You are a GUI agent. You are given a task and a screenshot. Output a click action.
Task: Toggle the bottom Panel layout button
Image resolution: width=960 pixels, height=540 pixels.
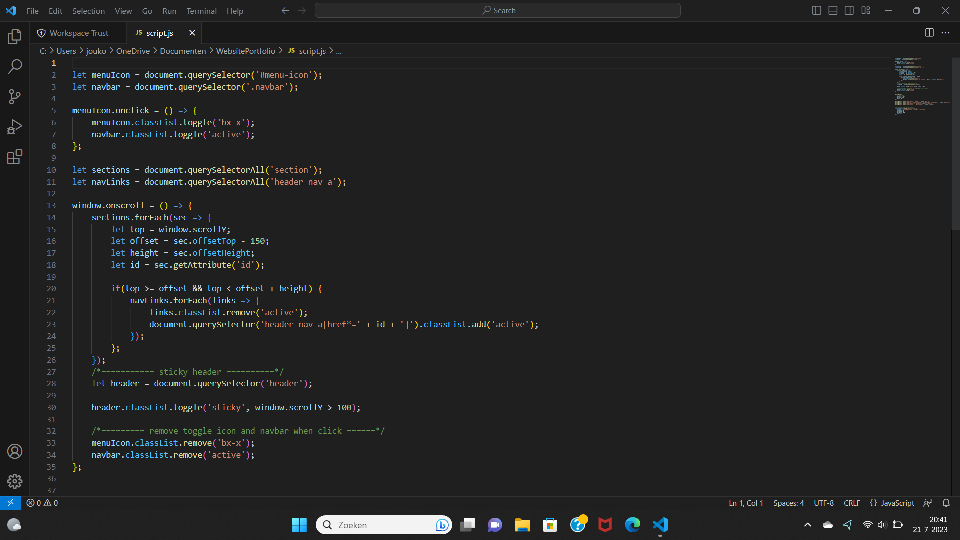[x=831, y=10]
